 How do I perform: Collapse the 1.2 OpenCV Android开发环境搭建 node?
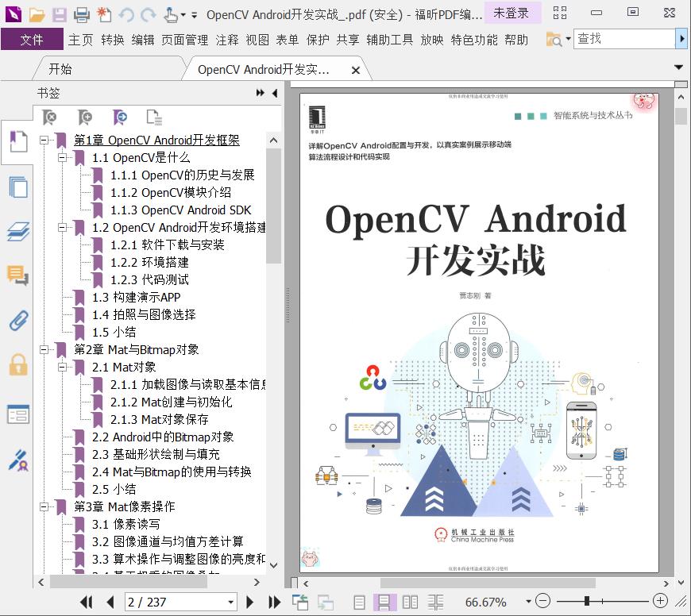point(62,227)
